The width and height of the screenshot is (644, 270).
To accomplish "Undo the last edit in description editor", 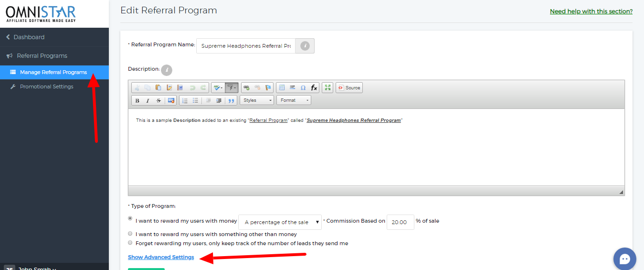I will (192, 87).
